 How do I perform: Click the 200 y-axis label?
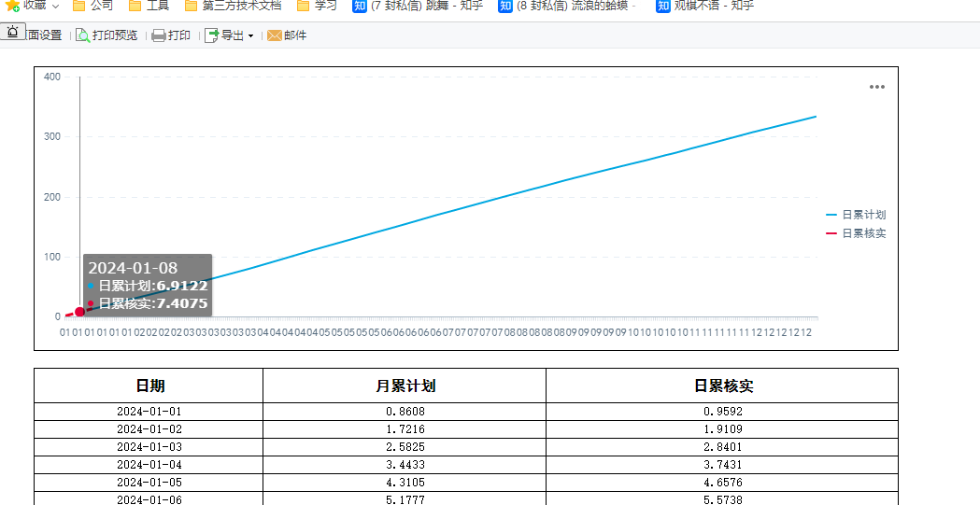pos(52,197)
